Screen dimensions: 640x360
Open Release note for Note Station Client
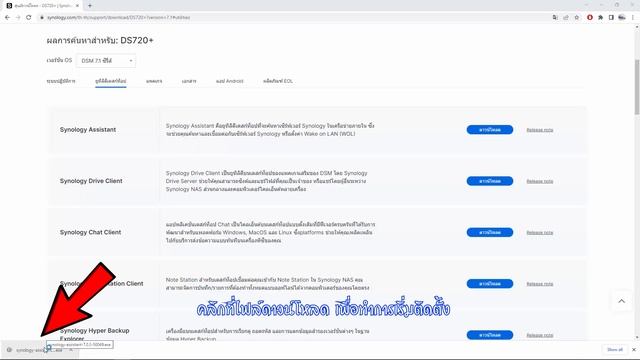point(540,284)
